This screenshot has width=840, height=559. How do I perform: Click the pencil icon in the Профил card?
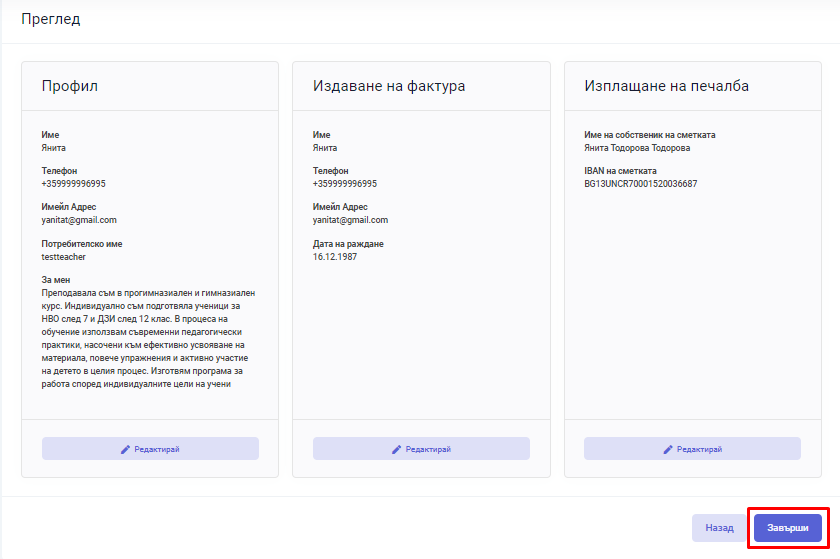(125, 449)
